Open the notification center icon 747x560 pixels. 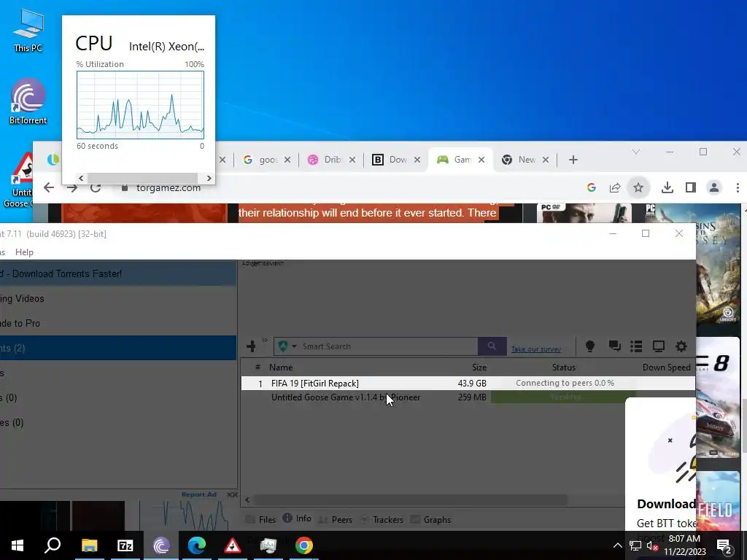pyautogui.click(x=724, y=545)
